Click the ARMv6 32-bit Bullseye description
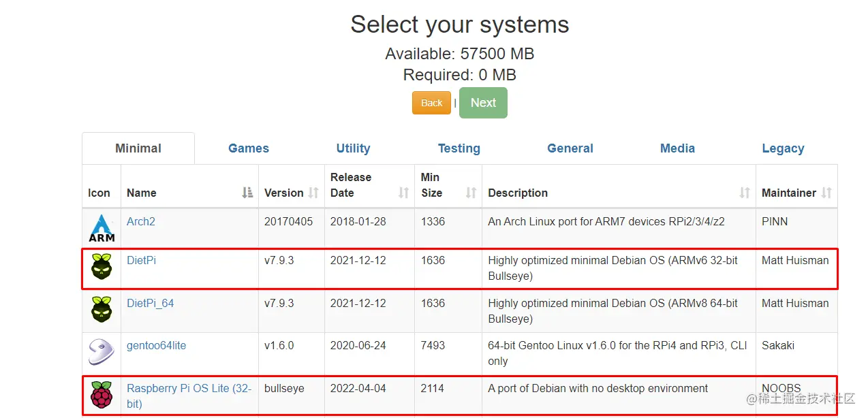Screen dimensions: 868x418 click(613, 268)
